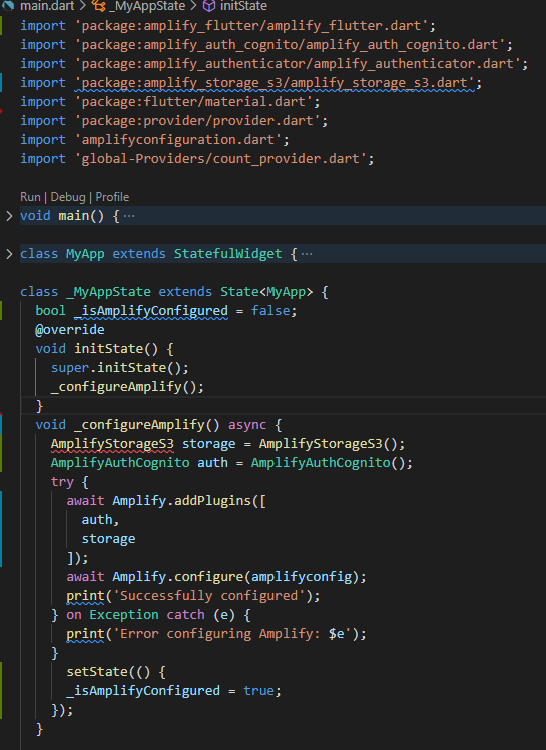
Task: Click the amplify_flutter import line
Action: tap(228, 26)
